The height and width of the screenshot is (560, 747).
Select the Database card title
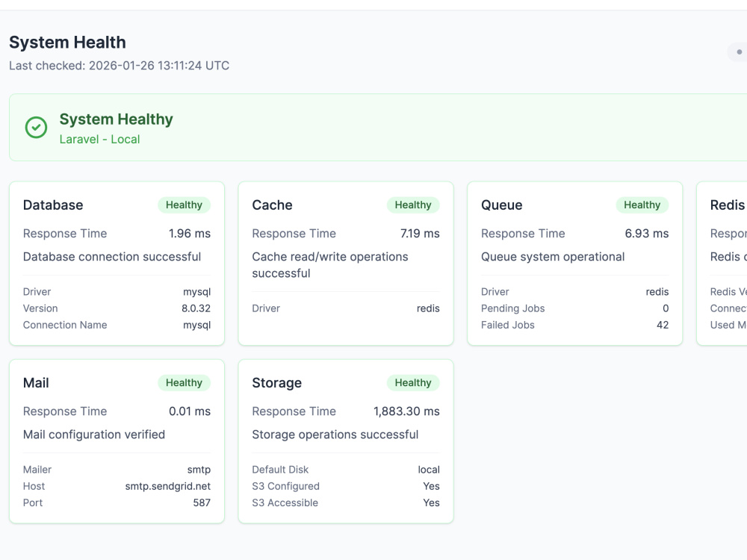[x=53, y=205]
